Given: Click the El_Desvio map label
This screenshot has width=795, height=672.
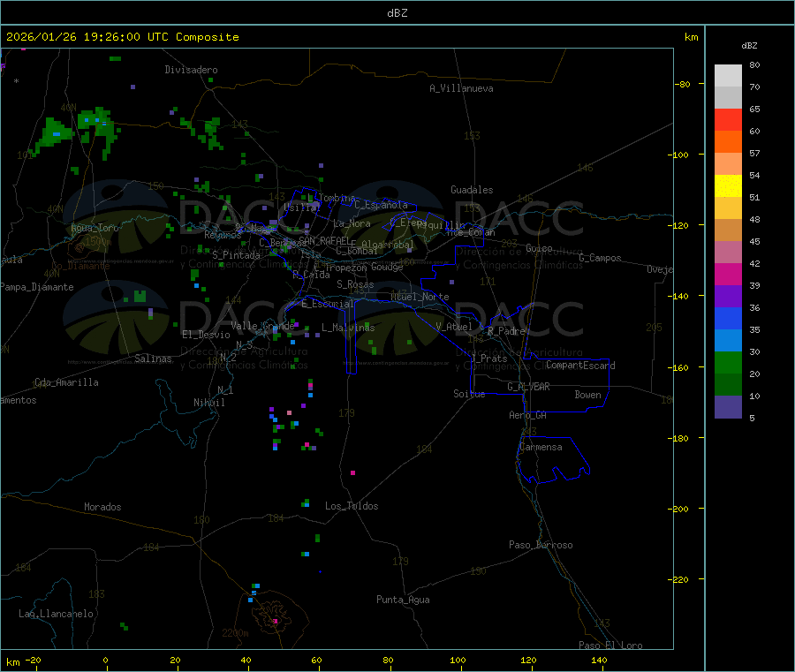Looking at the screenshot, I should tap(207, 335).
